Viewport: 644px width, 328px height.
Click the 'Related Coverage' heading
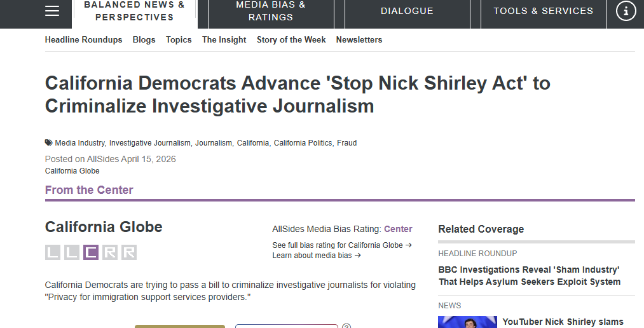coord(481,229)
